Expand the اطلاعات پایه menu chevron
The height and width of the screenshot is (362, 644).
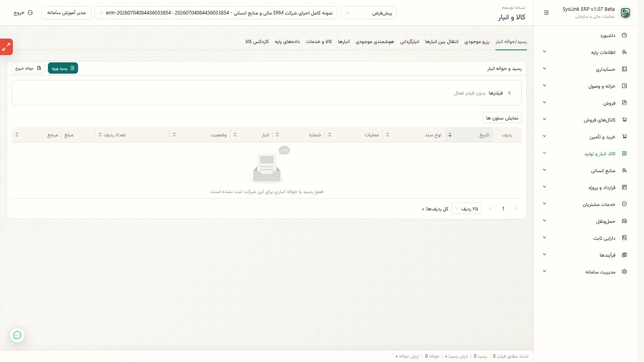tap(544, 52)
